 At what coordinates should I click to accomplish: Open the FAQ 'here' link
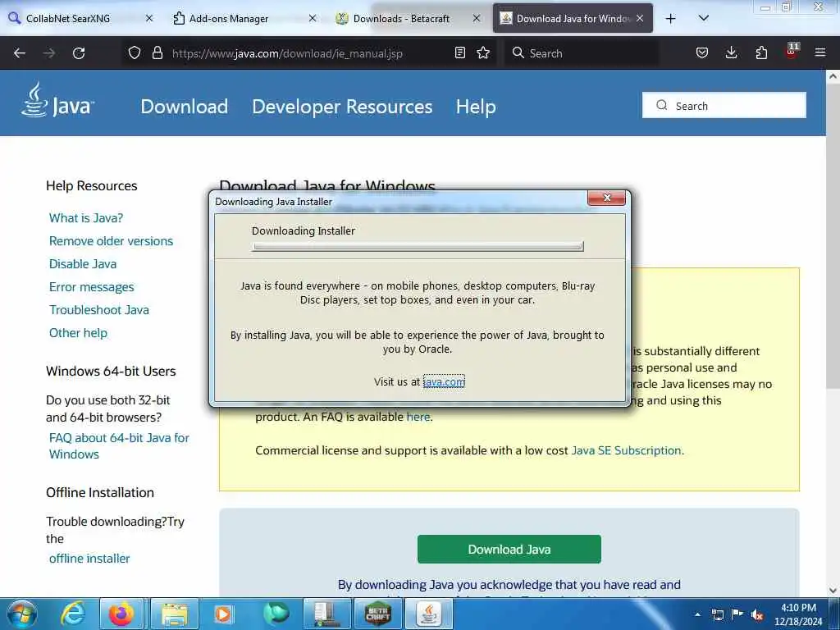coord(418,417)
